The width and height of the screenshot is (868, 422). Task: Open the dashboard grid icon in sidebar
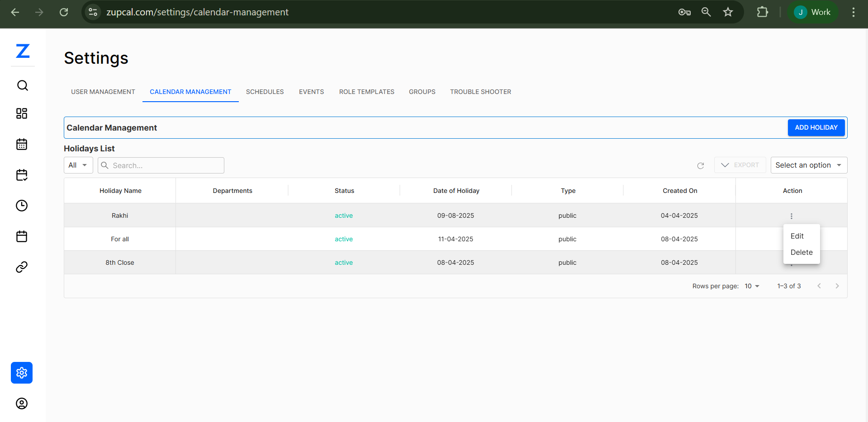22,114
